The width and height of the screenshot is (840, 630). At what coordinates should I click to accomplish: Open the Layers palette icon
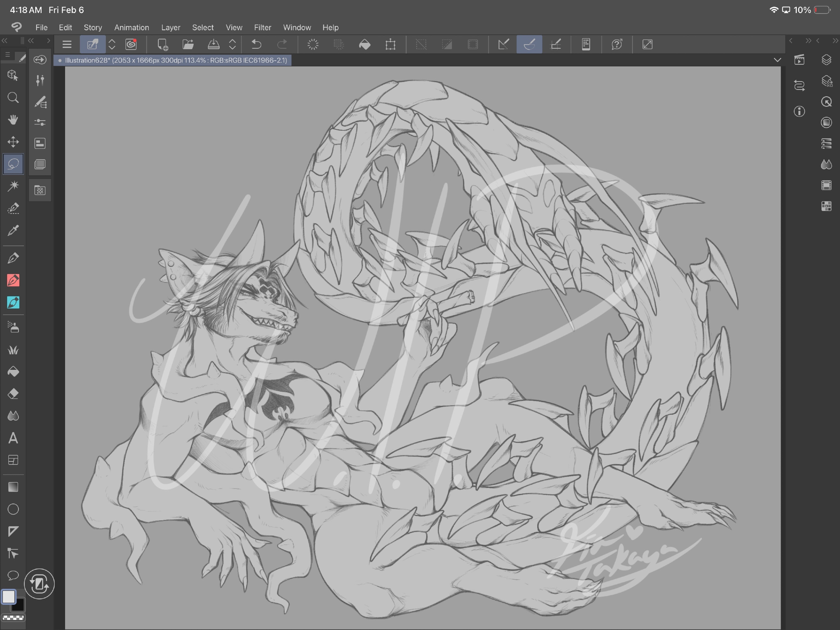826,60
